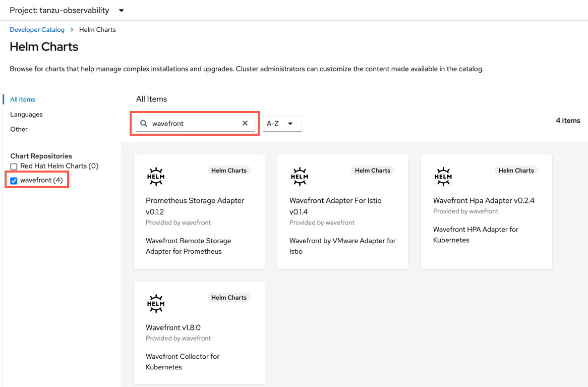Viewport: 588px width, 387px height.
Task: Click the Helm icon on Wavefront Hpa Adapter
Action: [x=443, y=177]
